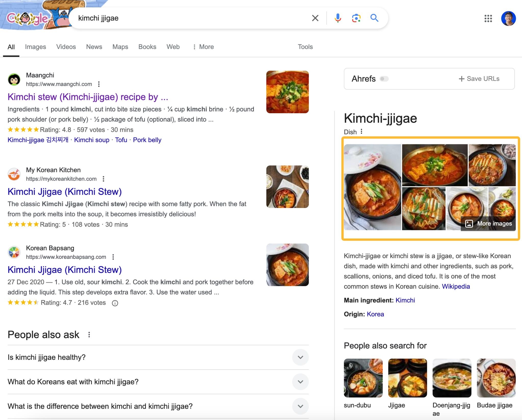The image size is (522, 420).
Task: Open the Wikipedia link in the knowledge panel
Action: pos(456,286)
